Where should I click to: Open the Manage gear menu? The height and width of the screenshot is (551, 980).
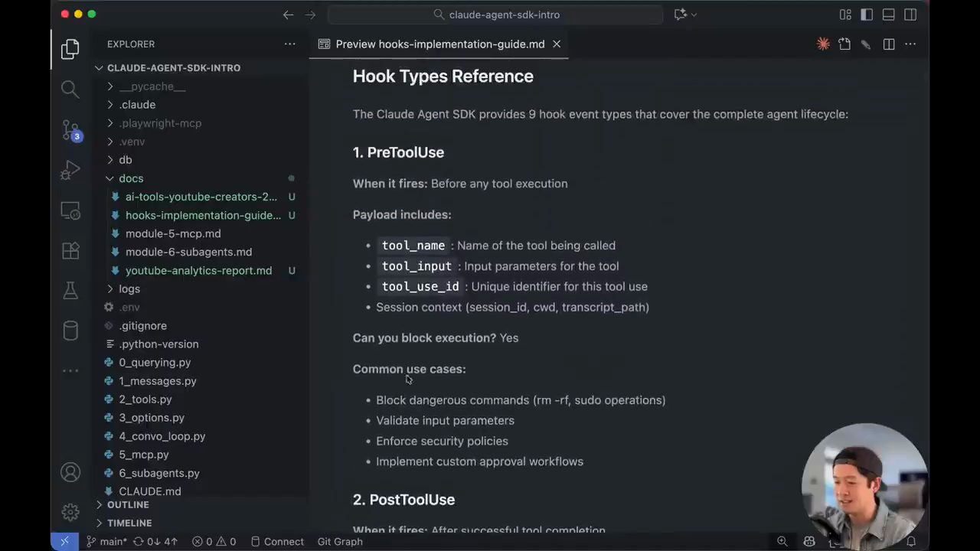pos(70,512)
